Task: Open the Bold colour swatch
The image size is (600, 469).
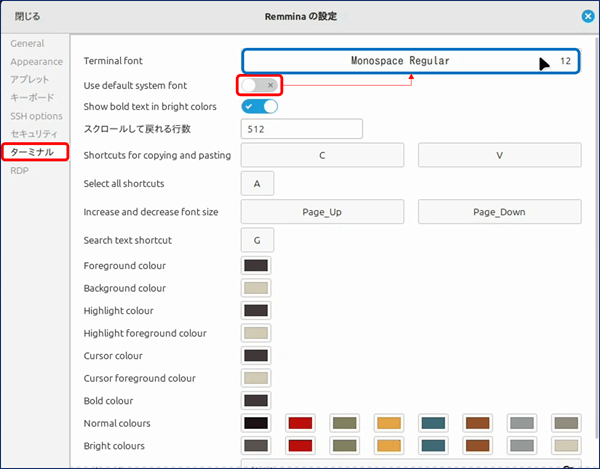Action: click(x=256, y=401)
